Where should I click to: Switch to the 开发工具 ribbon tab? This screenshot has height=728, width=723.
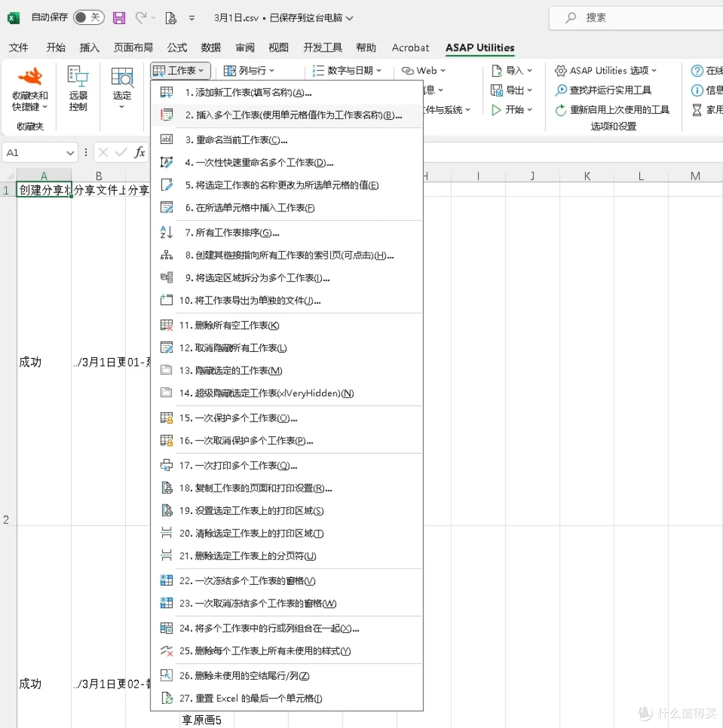pos(323,48)
